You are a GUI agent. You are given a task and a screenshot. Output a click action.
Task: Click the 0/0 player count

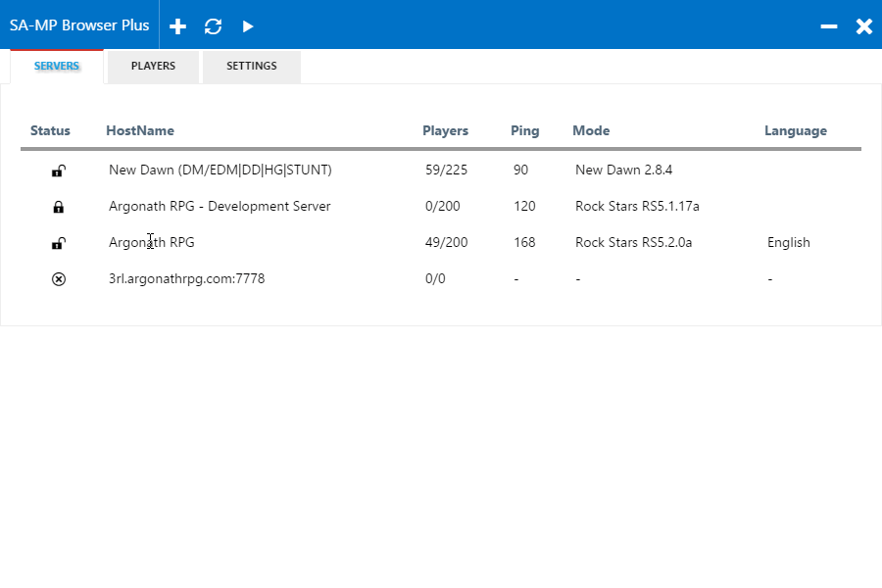435,278
